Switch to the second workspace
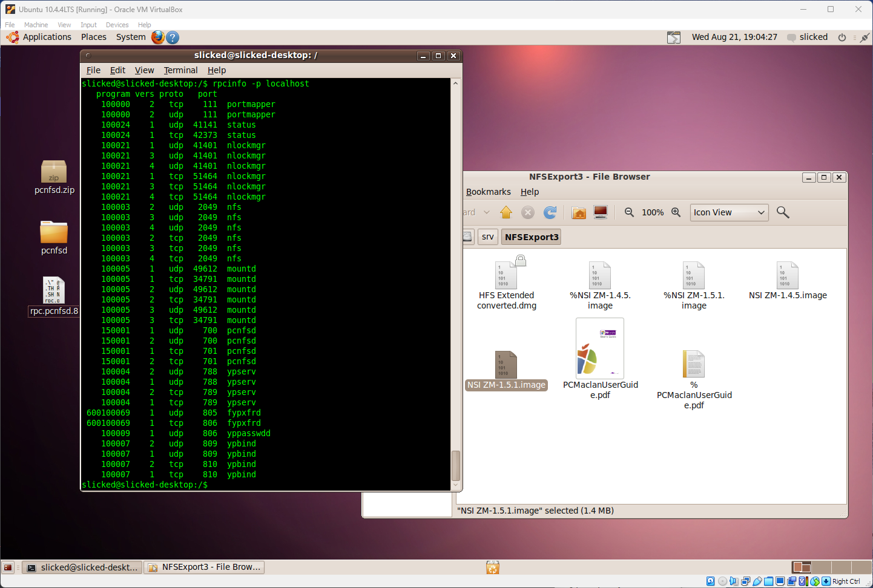This screenshot has height=588, width=873. click(822, 567)
